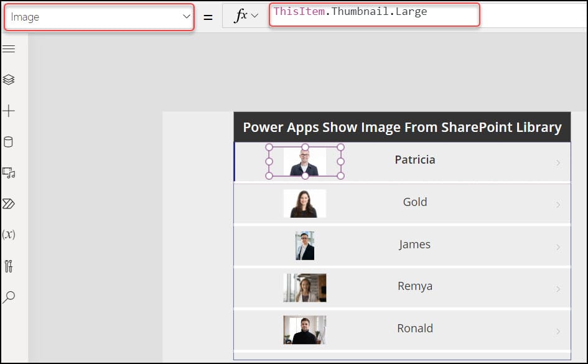The width and height of the screenshot is (588, 364).
Task: Click the chevron arrow in James row
Action: tap(558, 247)
